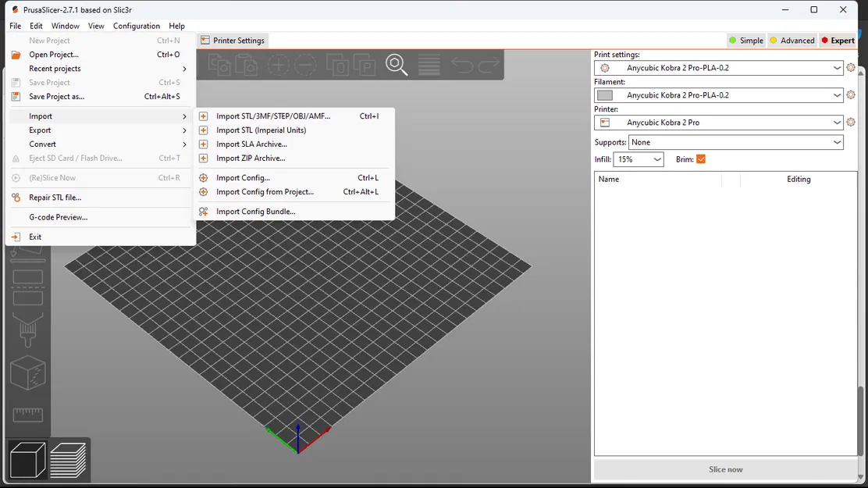Open the Window menu
The image size is (868, 488).
(66, 26)
